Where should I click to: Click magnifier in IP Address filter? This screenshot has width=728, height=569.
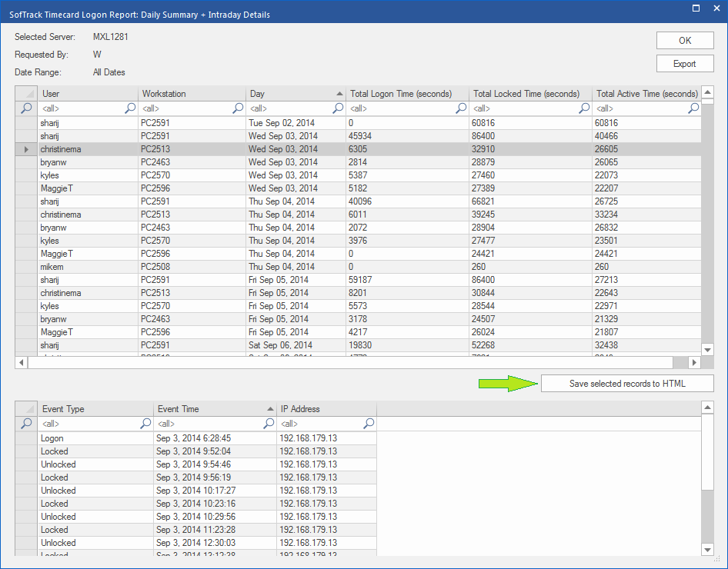click(369, 424)
